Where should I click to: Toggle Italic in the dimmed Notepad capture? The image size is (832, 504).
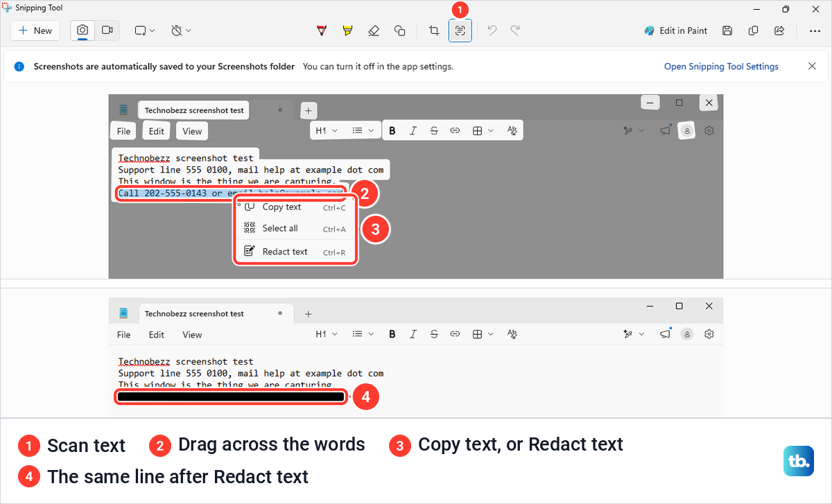pyautogui.click(x=413, y=130)
